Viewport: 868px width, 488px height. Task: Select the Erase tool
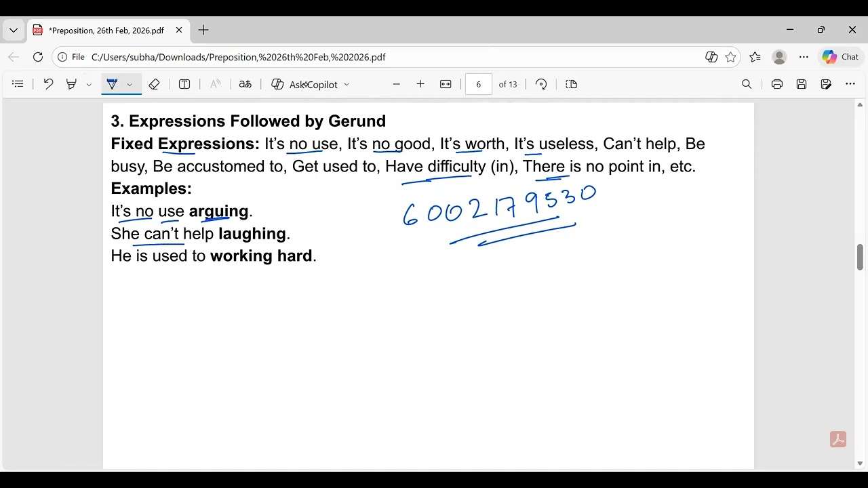[154, 84]
